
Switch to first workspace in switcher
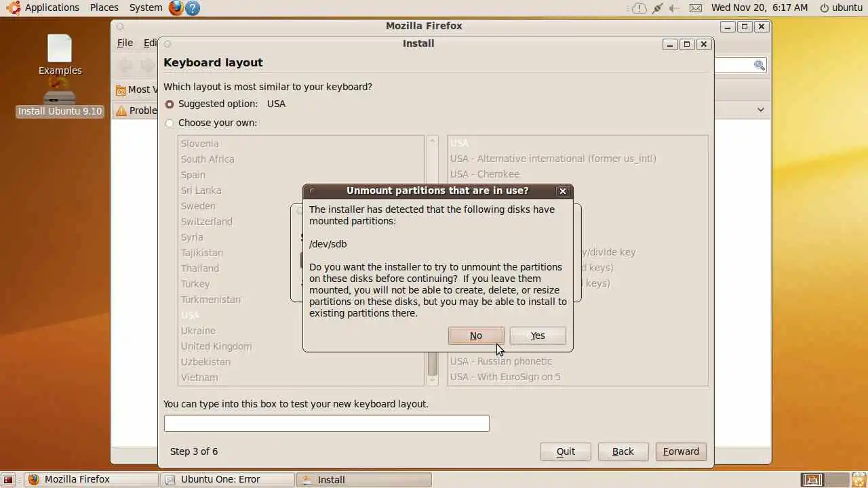(812, 480)
